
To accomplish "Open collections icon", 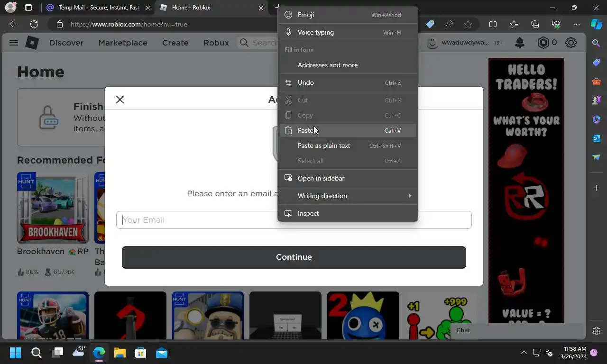I will click(535, 24).
